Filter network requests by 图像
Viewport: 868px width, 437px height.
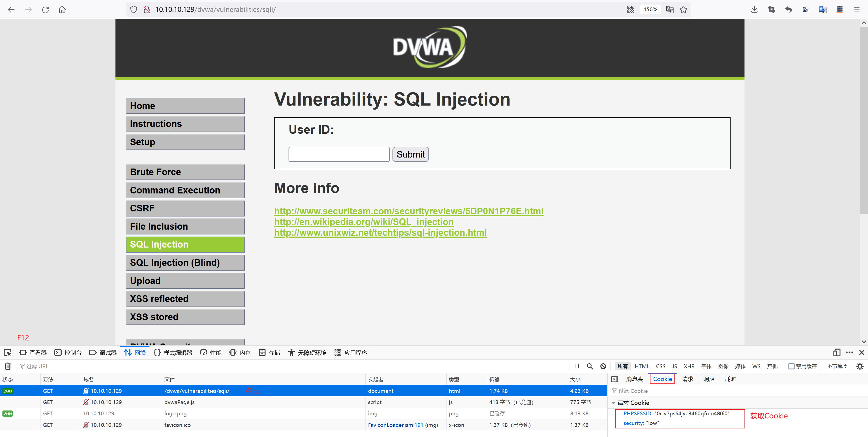723,366
